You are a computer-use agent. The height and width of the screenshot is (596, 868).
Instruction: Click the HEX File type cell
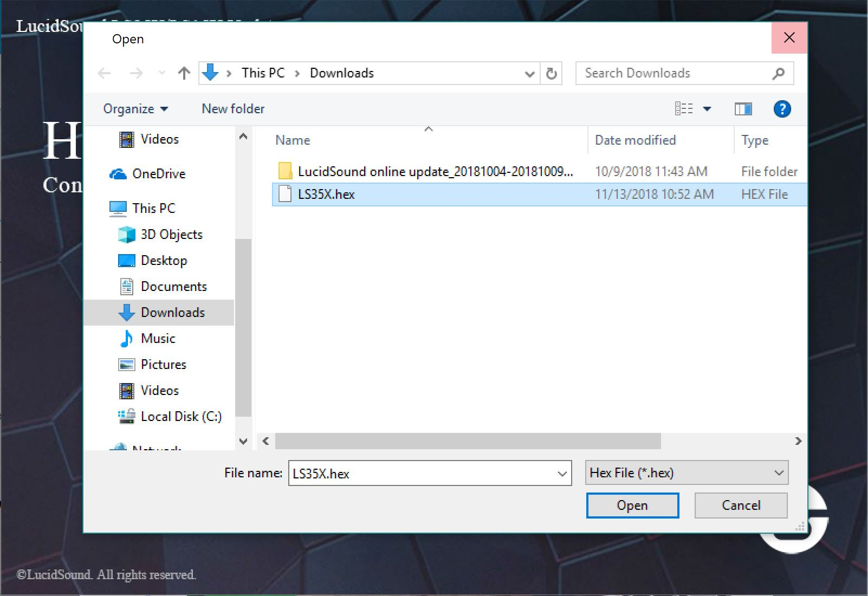coord(765,195)
